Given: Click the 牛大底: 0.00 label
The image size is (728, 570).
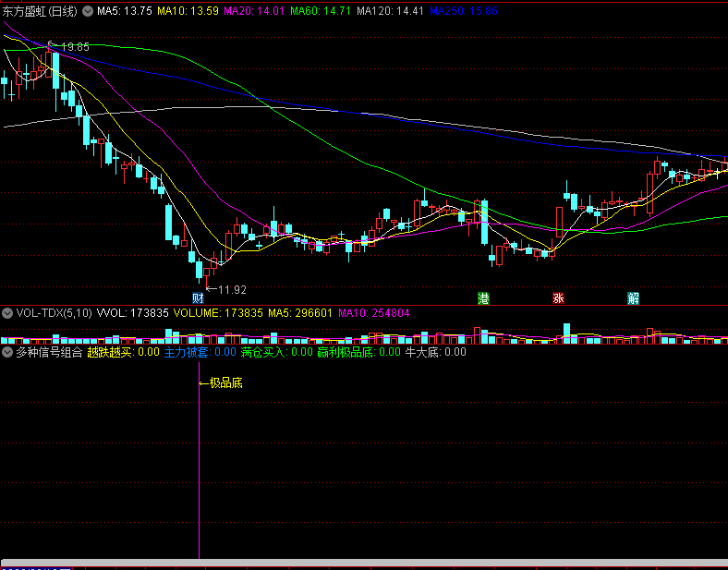Looking at the screenshot, I should pos(435,352).
